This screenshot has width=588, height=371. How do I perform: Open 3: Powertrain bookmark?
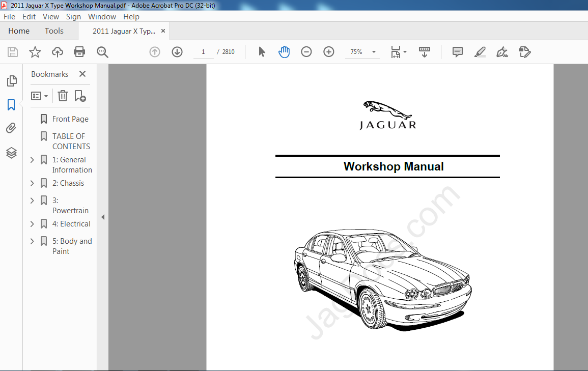[70, 206]
